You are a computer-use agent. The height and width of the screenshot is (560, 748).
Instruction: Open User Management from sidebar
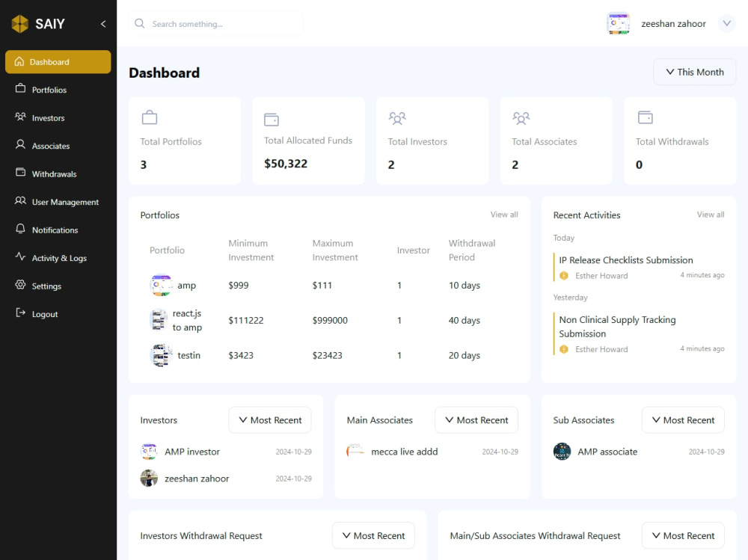click(x=58, y=202)
